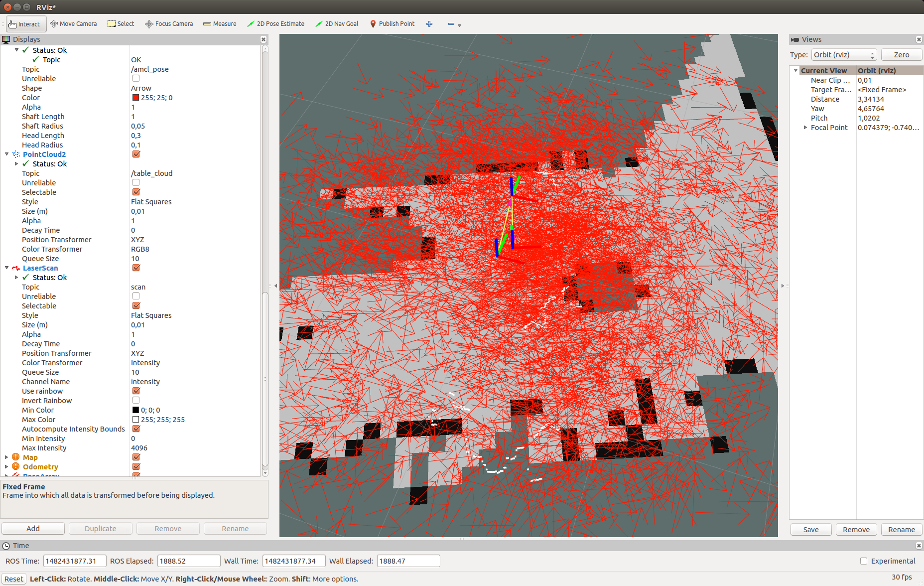Click the Views panel camera icon

tap(795, 39)
